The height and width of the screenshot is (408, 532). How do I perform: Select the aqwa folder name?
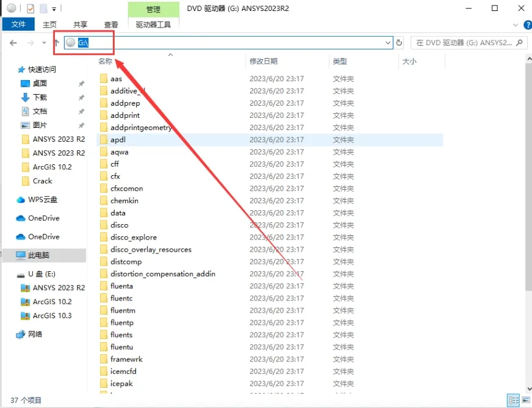tap(120, 152)
